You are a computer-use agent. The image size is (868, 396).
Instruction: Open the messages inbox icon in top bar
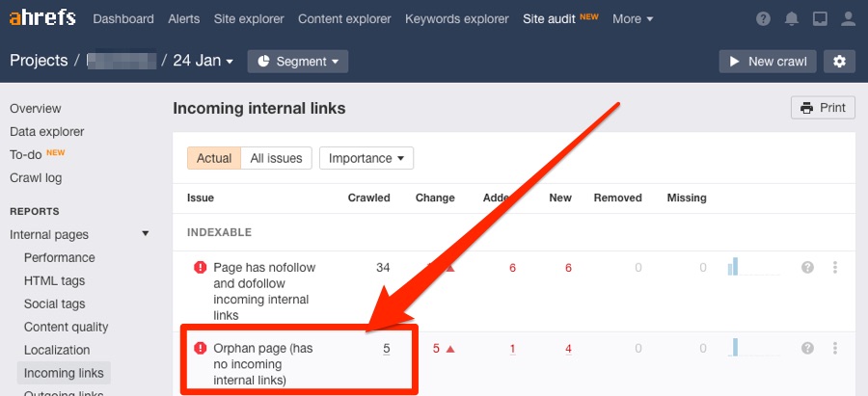pos(819,19)
